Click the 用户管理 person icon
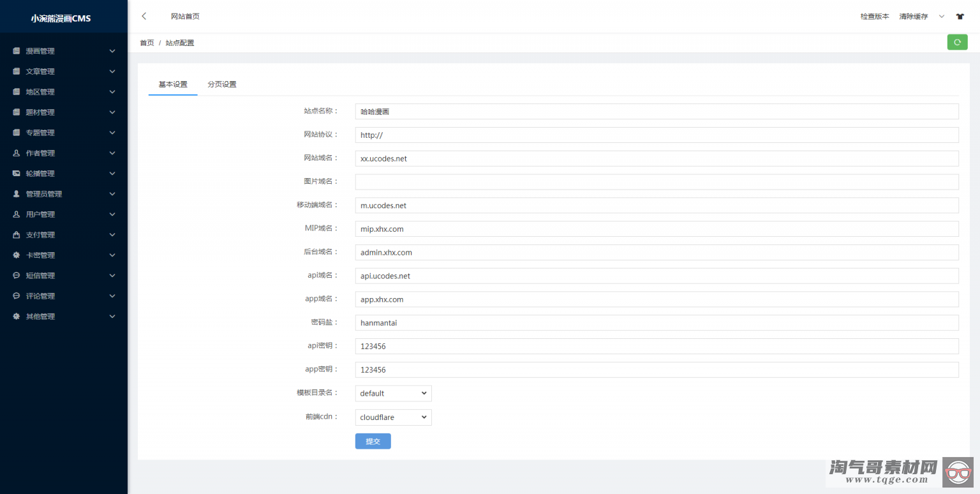 pyautogui.click(x=17, y=214)
